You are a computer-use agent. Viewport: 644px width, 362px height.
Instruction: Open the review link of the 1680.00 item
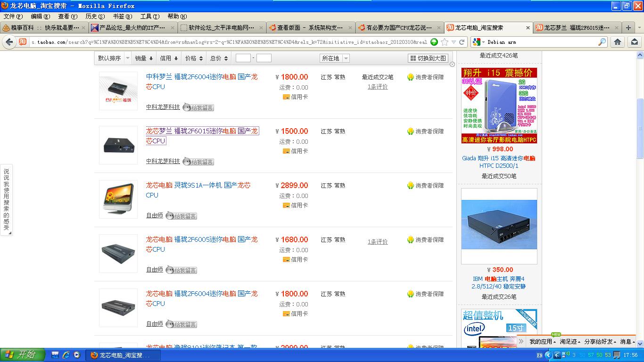pos(378,242)
